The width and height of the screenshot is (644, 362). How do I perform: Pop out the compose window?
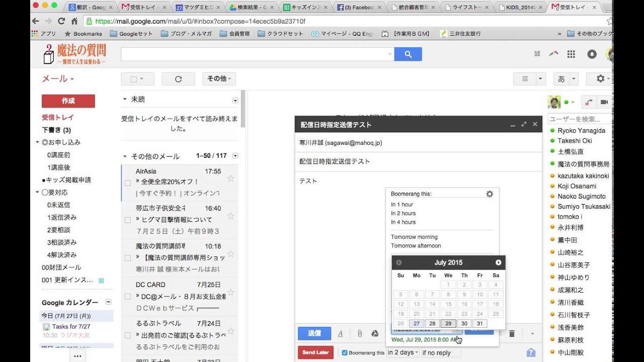click(524, 124)
